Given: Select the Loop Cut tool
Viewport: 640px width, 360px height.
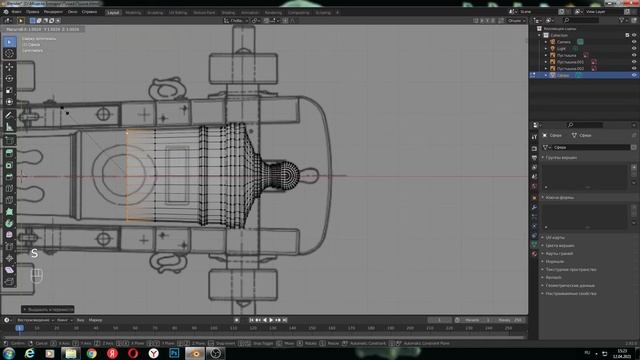Looking at the screenshot, I should coord(9,189).
